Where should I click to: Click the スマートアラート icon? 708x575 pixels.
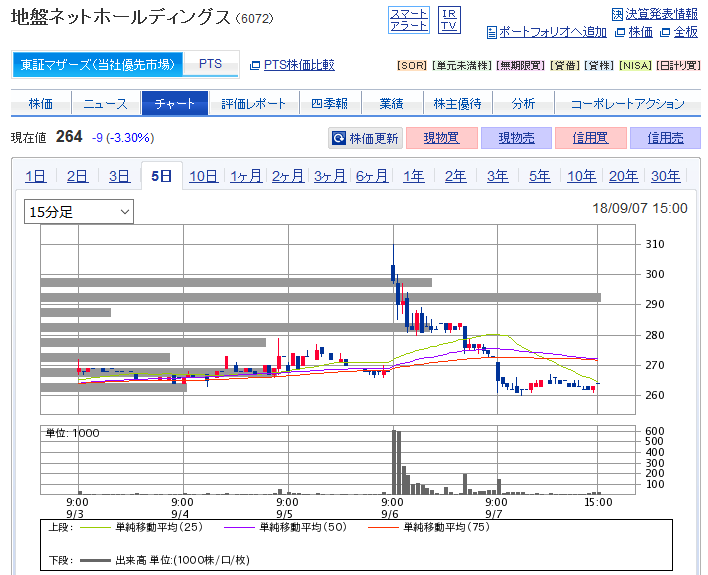[x=408, y=19]
